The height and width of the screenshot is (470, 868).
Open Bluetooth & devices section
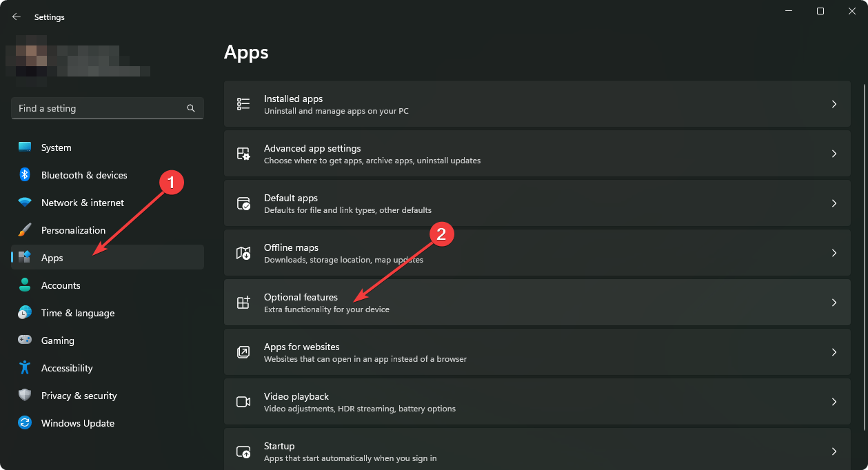point(108,175)
